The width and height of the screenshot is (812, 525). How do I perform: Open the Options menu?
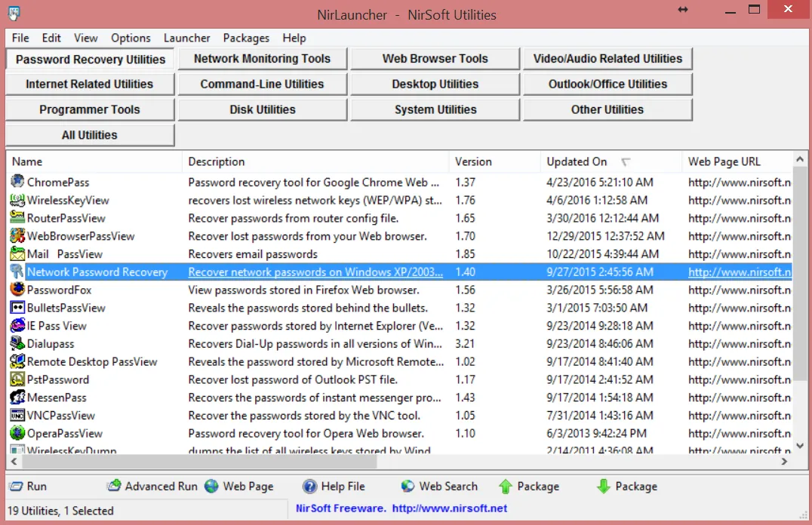point(131,38)
